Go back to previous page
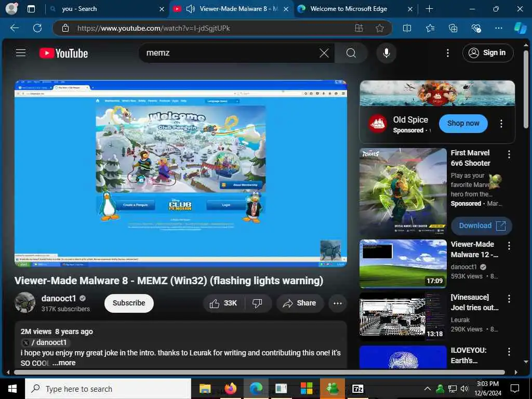 [x=15, y=28]
